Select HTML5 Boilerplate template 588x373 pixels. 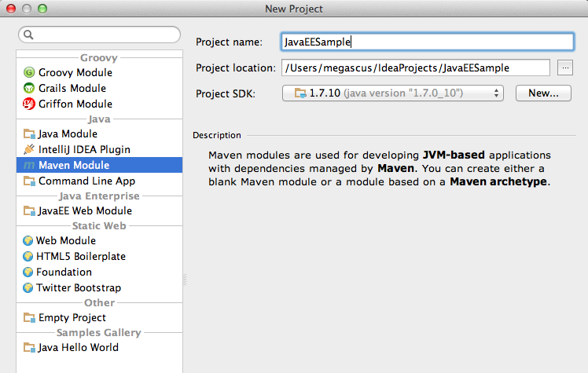pyautogui.click(x=99, y=256)
